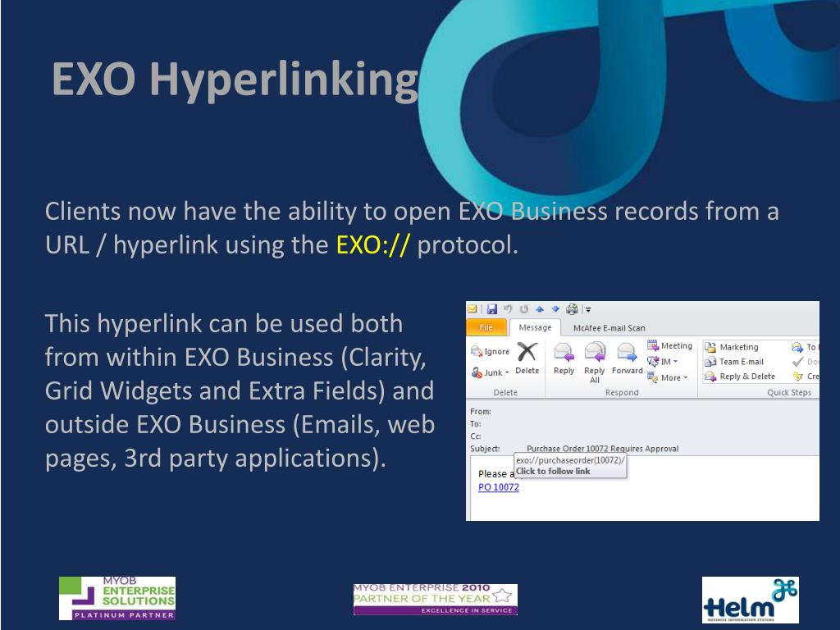This screenshot has height=630, width=840.
Task: Click the yellow EXO:// protocol text
Action: click(373, 244)
